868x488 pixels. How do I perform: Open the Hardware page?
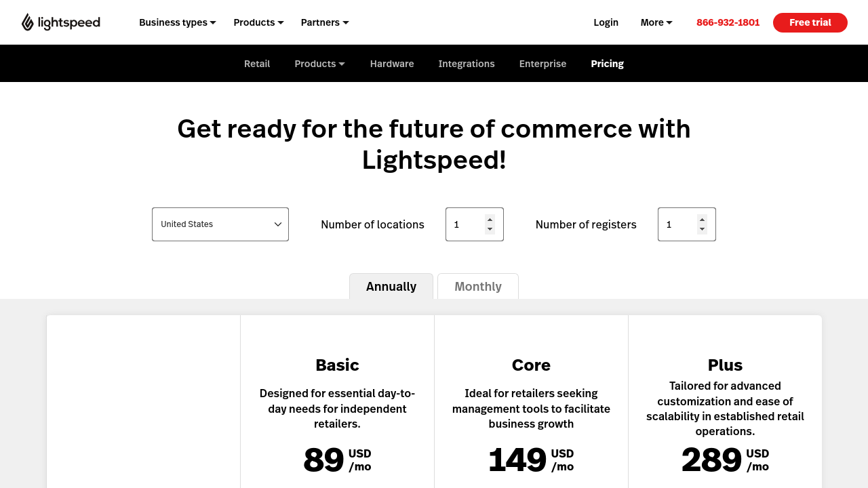pos(392,64)
